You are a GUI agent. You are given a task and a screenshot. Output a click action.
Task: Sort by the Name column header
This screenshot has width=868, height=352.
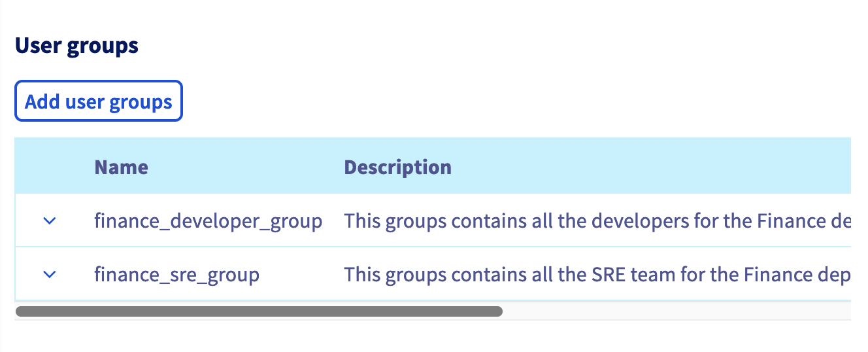point(121,167)
